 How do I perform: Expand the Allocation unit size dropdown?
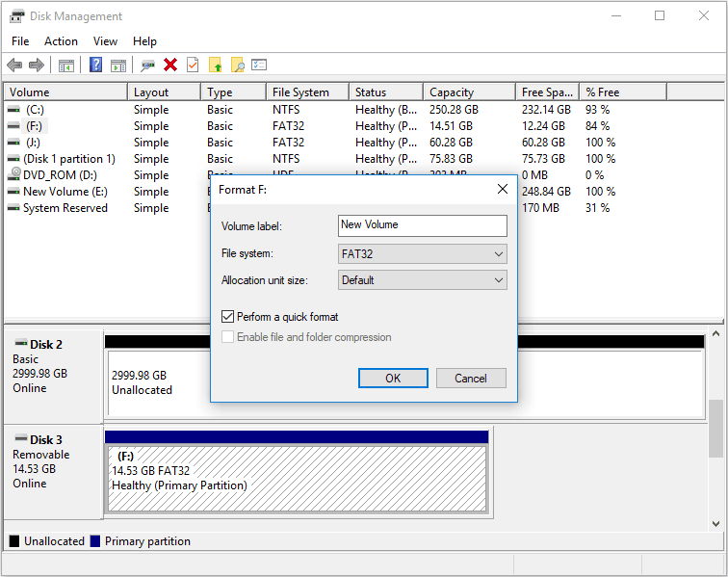pyautogui.click(x=423, y=280)
